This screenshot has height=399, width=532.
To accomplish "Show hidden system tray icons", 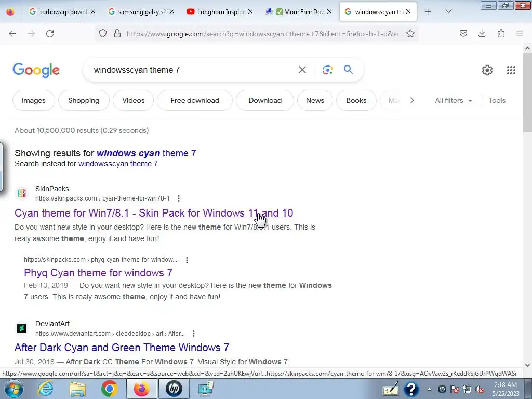I will [429, 390].
